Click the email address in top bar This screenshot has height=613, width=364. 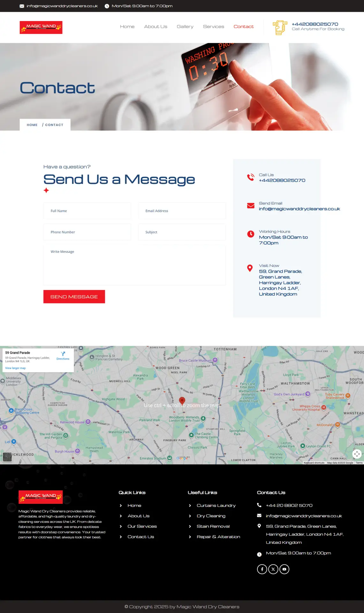pos(62,6)
